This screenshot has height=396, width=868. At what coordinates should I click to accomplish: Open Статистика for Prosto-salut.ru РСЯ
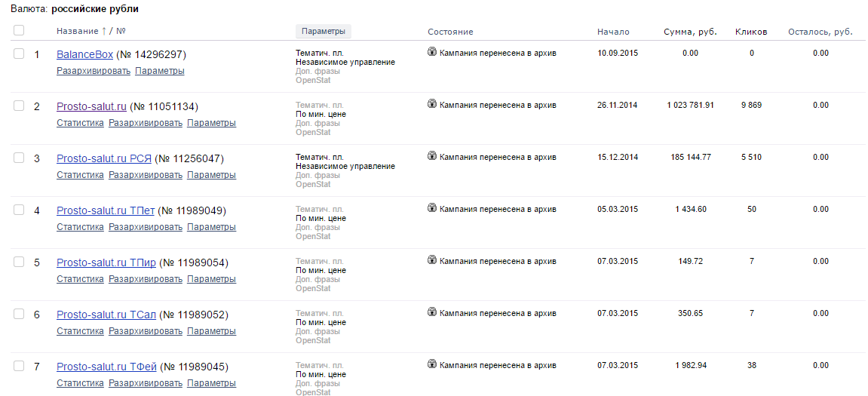(x=80, y=175)
